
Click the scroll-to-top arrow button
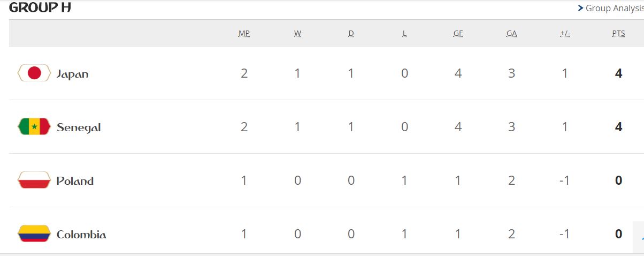[x=639, y=236]
